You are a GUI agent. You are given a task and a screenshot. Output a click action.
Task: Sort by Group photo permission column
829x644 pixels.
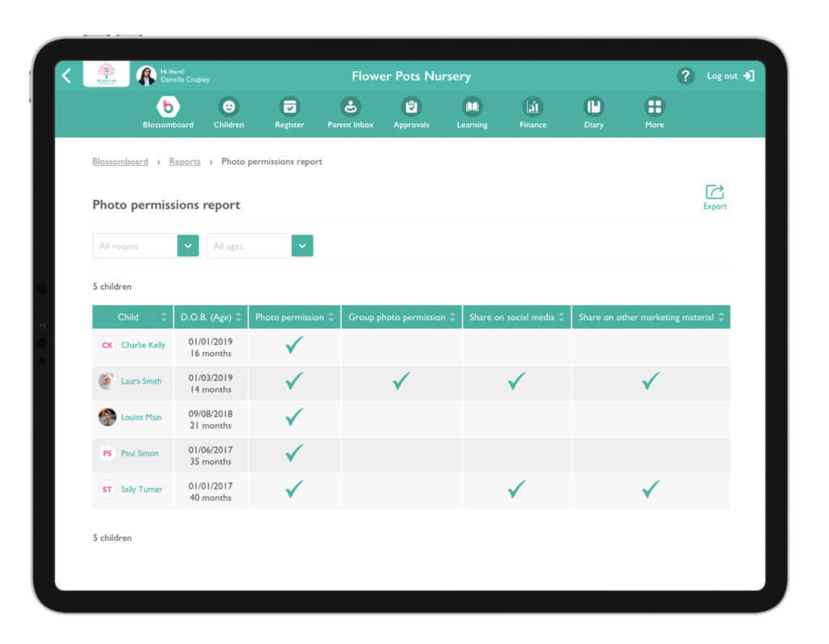pos(453,317)
